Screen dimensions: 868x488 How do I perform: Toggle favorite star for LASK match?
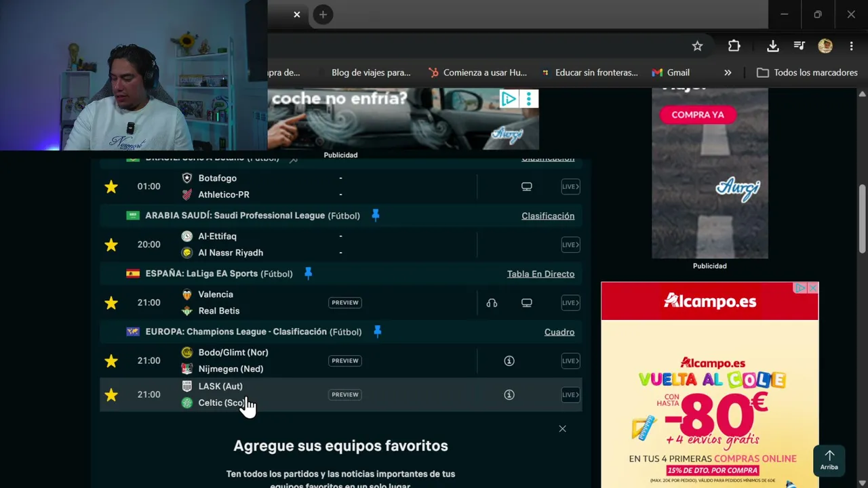[x=111, y=394]
